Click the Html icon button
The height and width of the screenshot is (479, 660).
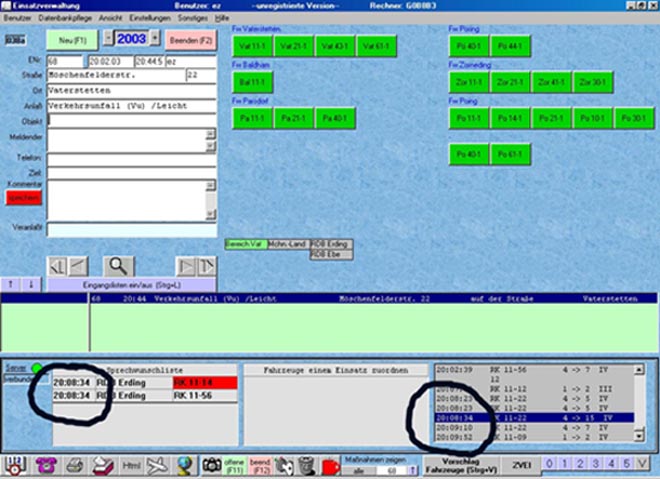tap(130, 465)
